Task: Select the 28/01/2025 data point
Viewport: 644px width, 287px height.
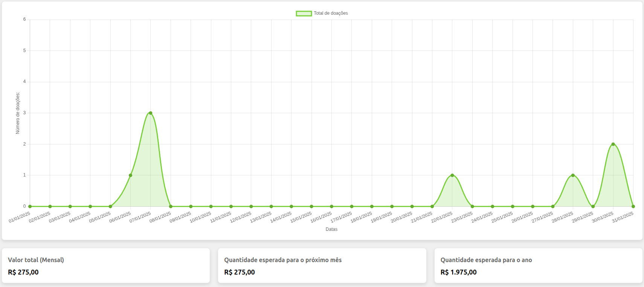Action: (573, 175)
